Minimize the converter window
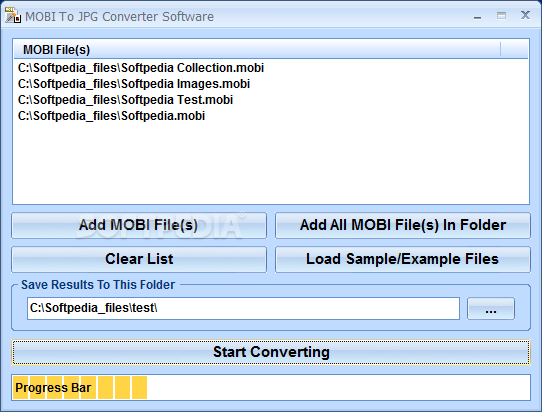The image size is (542, 412). pos(478,16)
